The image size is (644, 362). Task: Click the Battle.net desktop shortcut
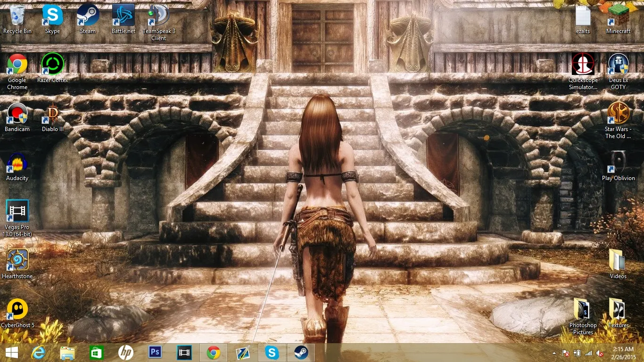click(x=124, y=19)
